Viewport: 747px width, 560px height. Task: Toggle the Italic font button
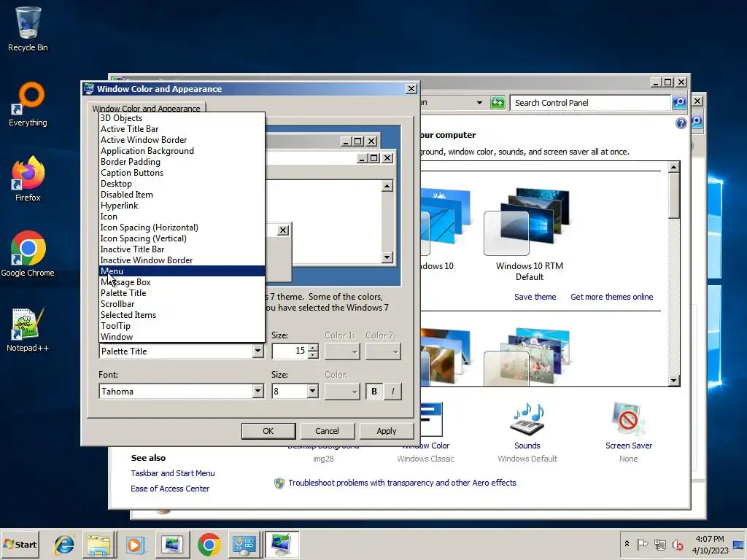[392, 392]
